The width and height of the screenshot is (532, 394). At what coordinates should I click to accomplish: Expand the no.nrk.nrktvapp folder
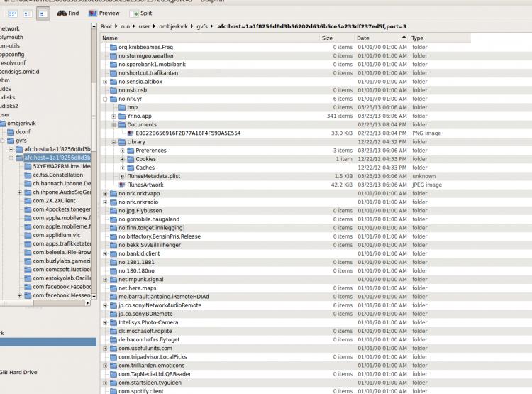pyautogui.click(x=105, y=194)
